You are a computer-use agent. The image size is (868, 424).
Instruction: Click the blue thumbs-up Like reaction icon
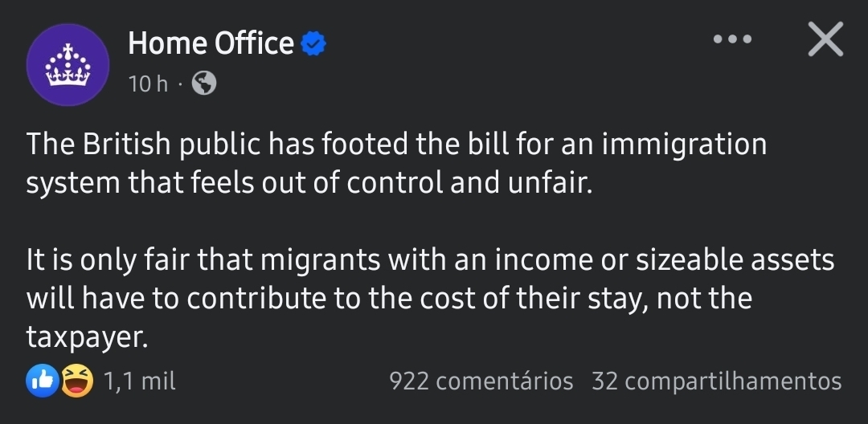[x=40, y=381]
